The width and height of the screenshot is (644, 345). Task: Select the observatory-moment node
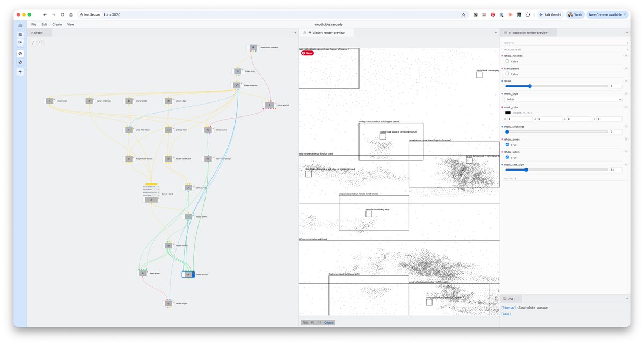(253, 47)
